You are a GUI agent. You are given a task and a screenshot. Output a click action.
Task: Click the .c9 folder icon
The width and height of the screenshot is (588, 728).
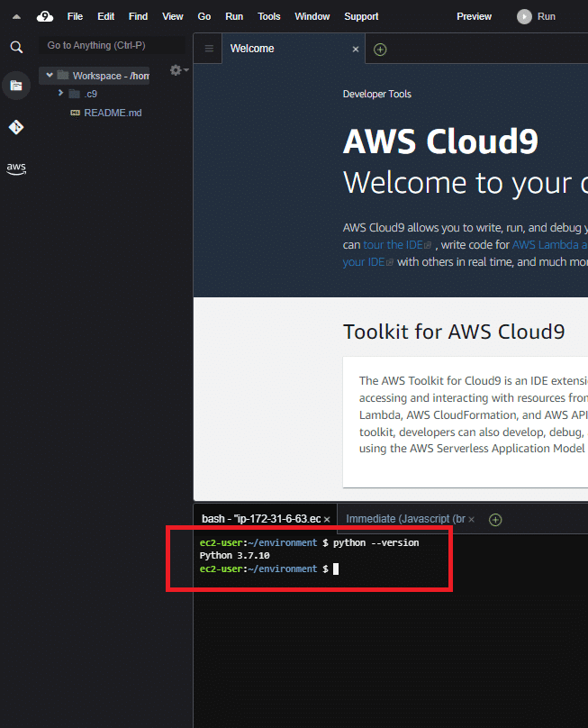pyautogui.click(x=74, y=94)
